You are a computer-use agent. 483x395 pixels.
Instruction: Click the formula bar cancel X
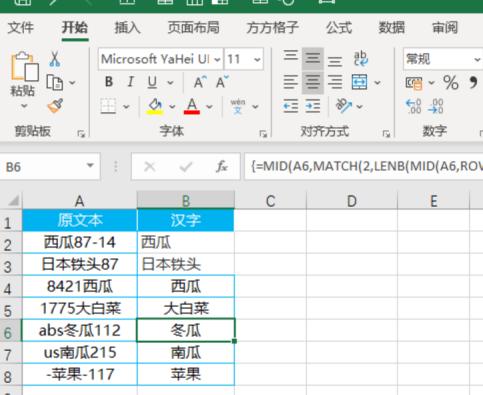(150, 166)
